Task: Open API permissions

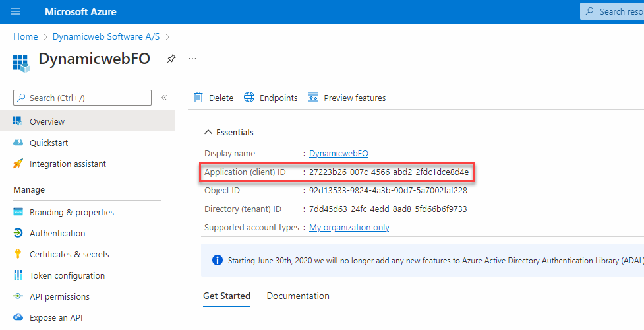Action: [x=59, y=297]
